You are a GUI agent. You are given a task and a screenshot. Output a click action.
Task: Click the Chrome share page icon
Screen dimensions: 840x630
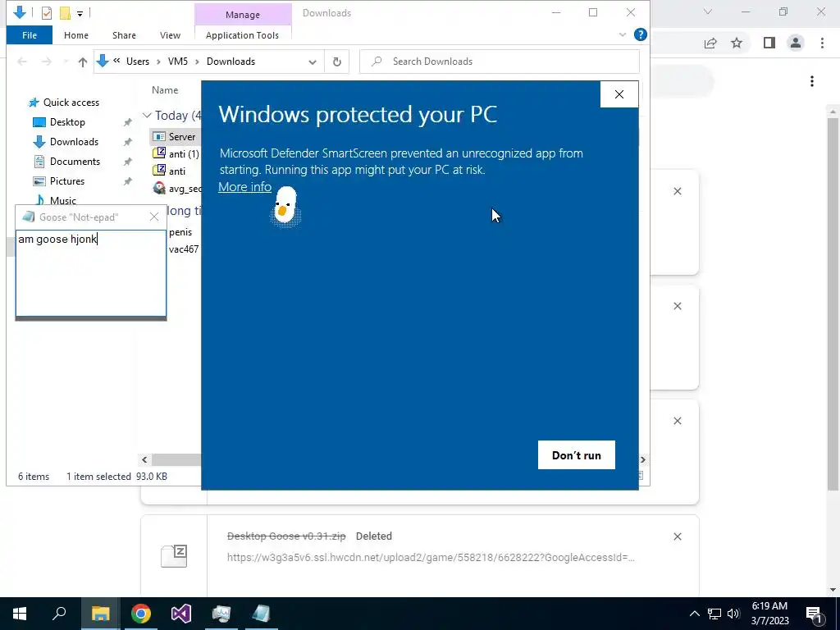[x=710, y=43]
